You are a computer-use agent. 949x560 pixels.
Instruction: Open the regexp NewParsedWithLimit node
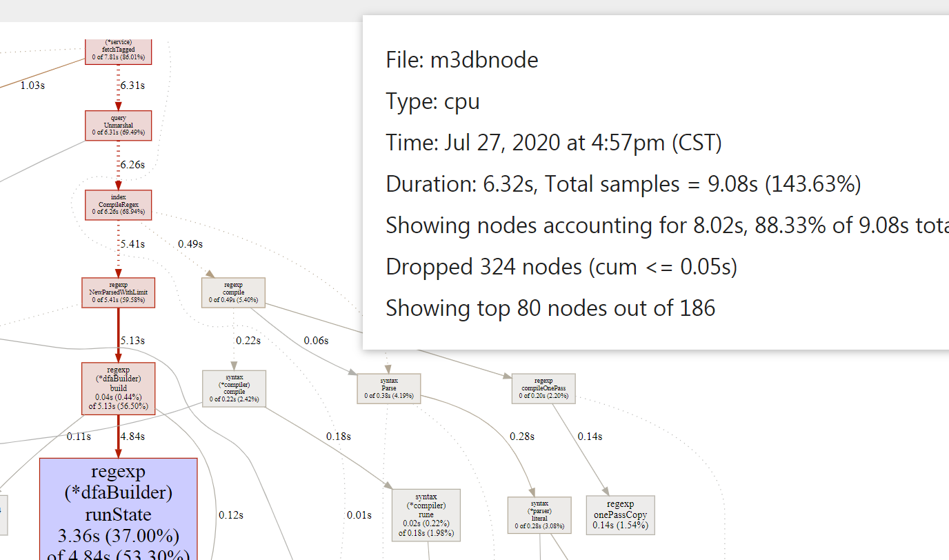click(x=118, y=292)
